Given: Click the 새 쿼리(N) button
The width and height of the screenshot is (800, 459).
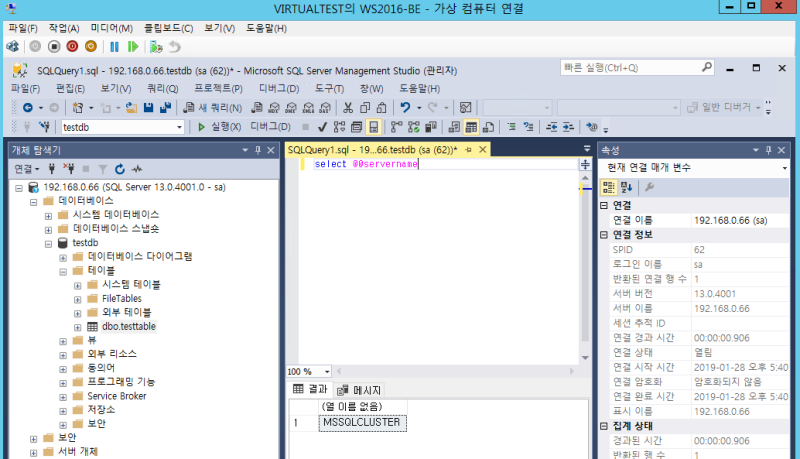Looking at the screenshot, I should click(213, 108).
